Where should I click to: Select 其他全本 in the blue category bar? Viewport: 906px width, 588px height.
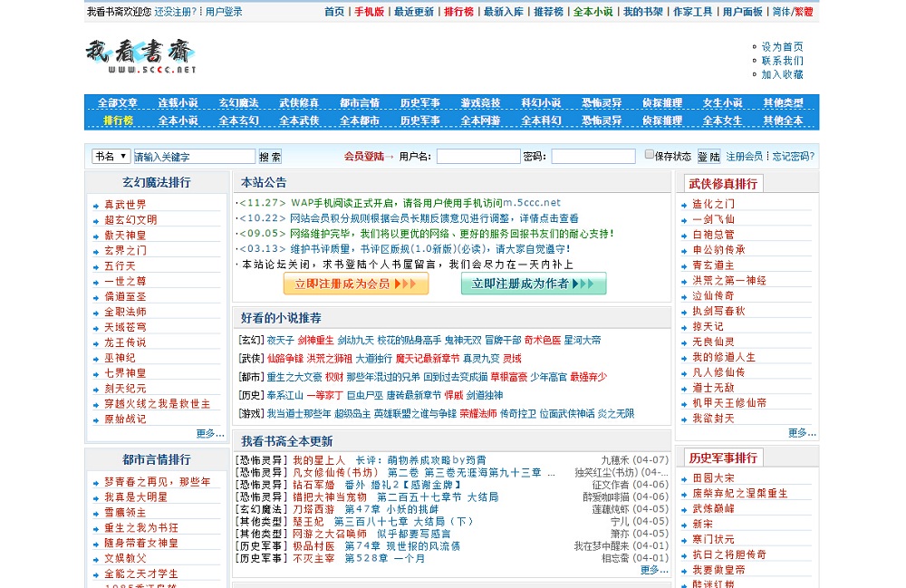pyautogui.click(x=783, y=120)
